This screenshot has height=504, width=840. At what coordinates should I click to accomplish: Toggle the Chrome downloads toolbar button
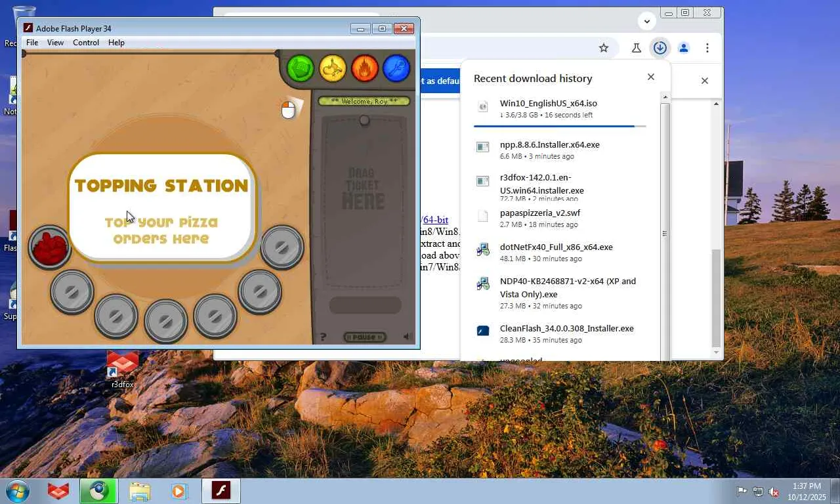click(660, 48)
